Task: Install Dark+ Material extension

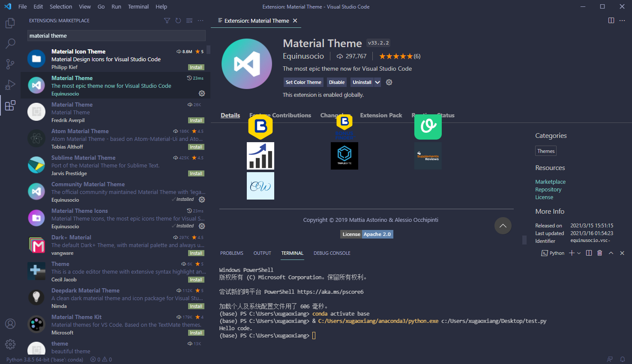Action: click(x=196, y=253)
